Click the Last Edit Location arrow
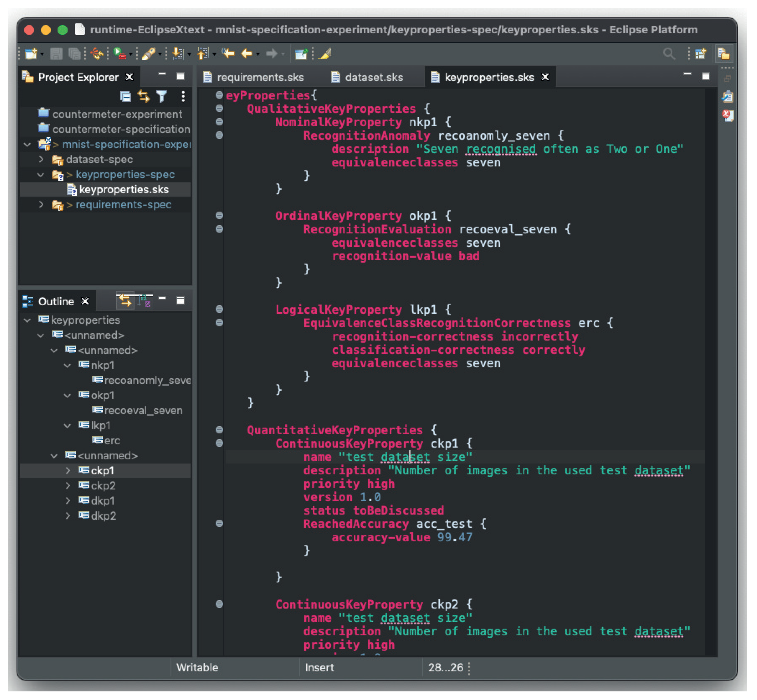The width and height of the screenshot is (757, 700). (228, 54)
